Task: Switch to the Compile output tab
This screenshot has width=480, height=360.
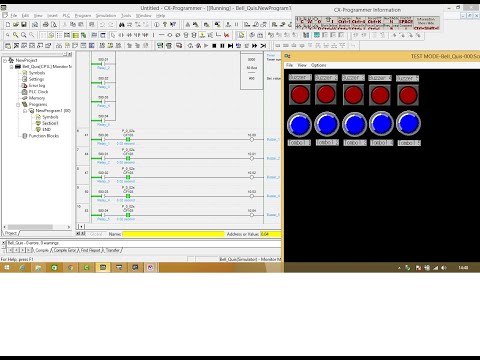Action: (x=42, y=250)
